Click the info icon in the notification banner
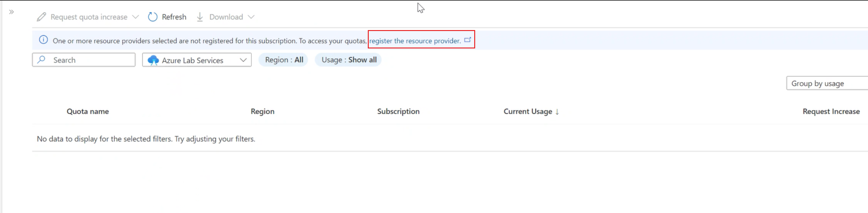Screen dimensions: 868x213 coord(43,40)
